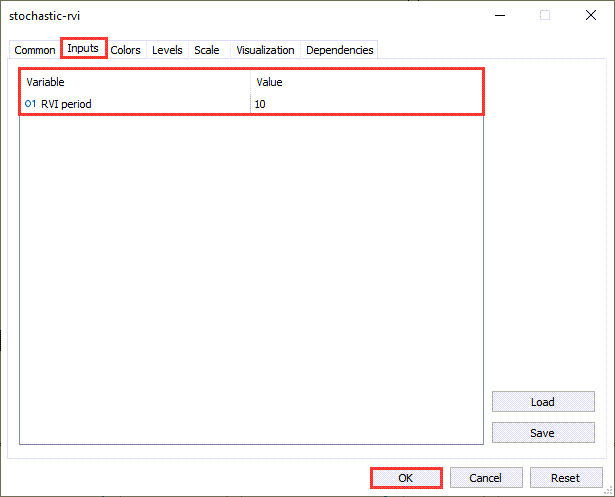Reset the inputs to defaults
Screen dimensions: 615x497
[x=566, y=478]
